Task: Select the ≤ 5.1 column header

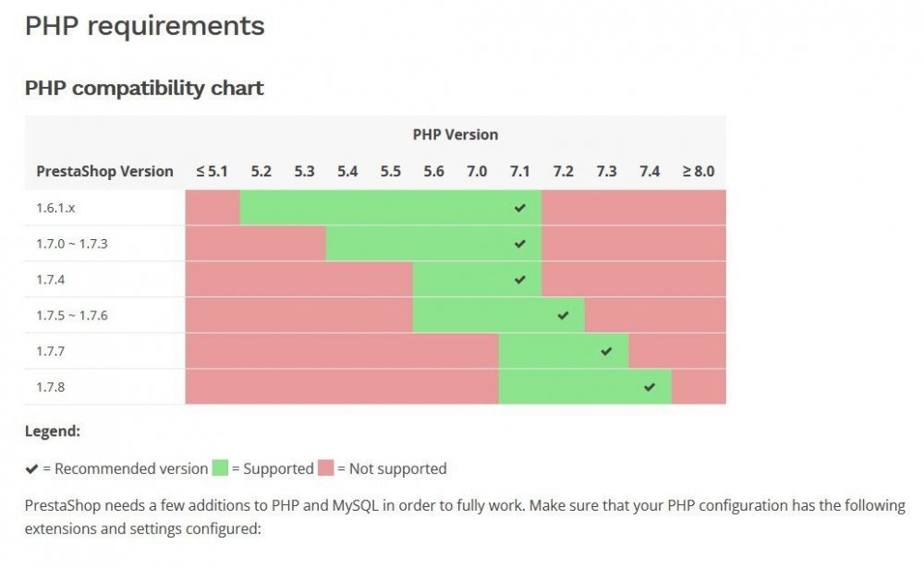Action: 213,172
